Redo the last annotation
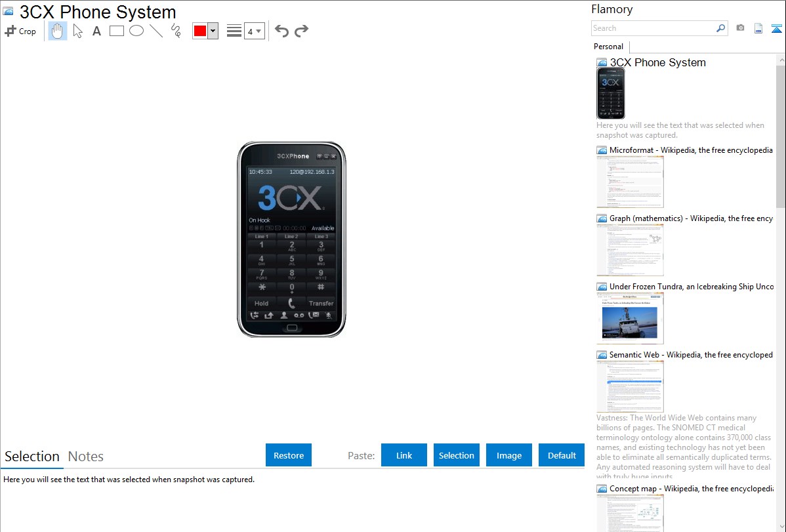The width and height of the screenshot is (786, 532). tap(301, 31)
